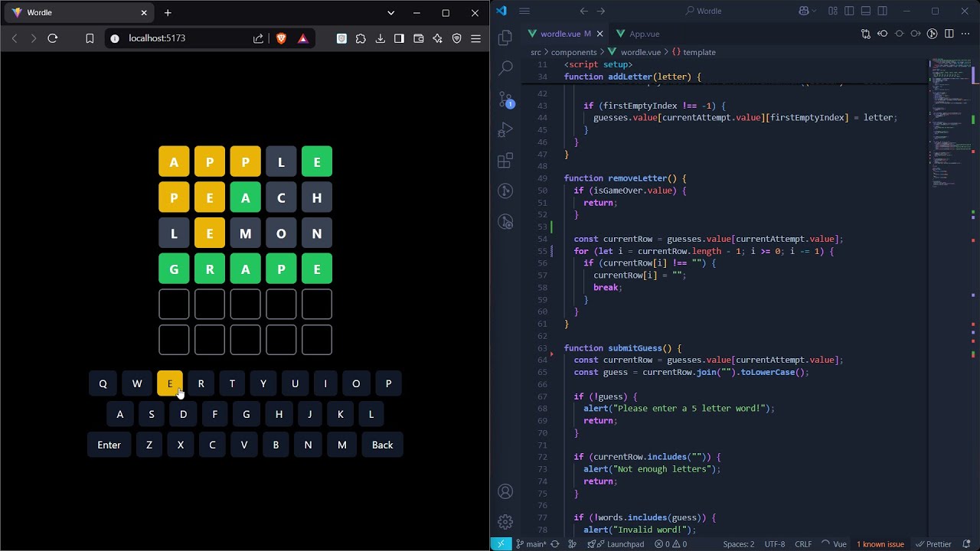Open Customize Layout in VS Code title bar
The width and height of the screenshot is (980, 551).
833,11
